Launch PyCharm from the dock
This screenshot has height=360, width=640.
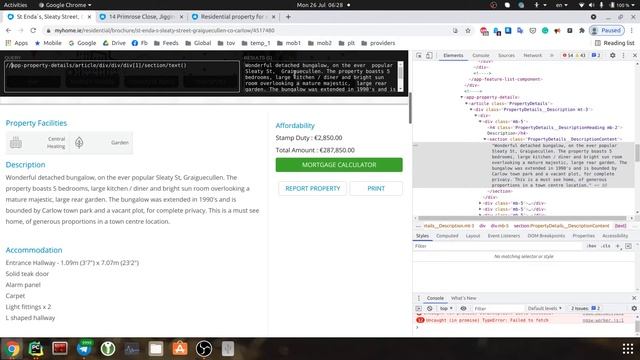[36, 349]
